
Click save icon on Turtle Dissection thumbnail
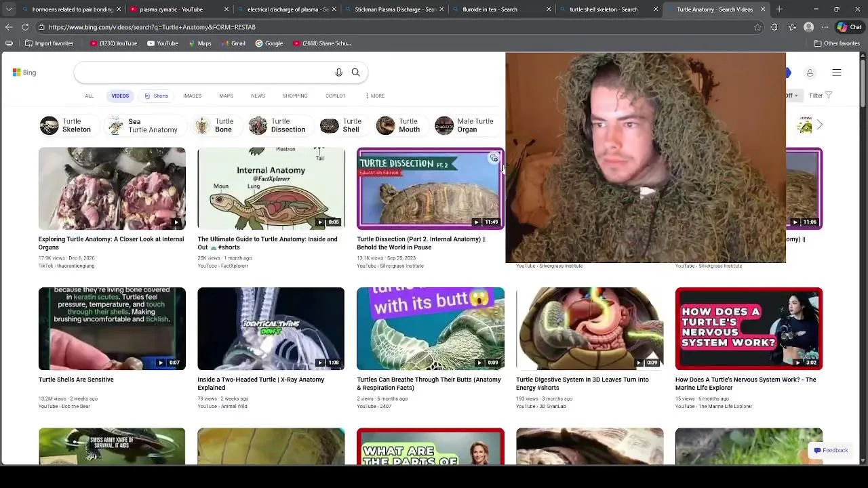coord(494,159)
